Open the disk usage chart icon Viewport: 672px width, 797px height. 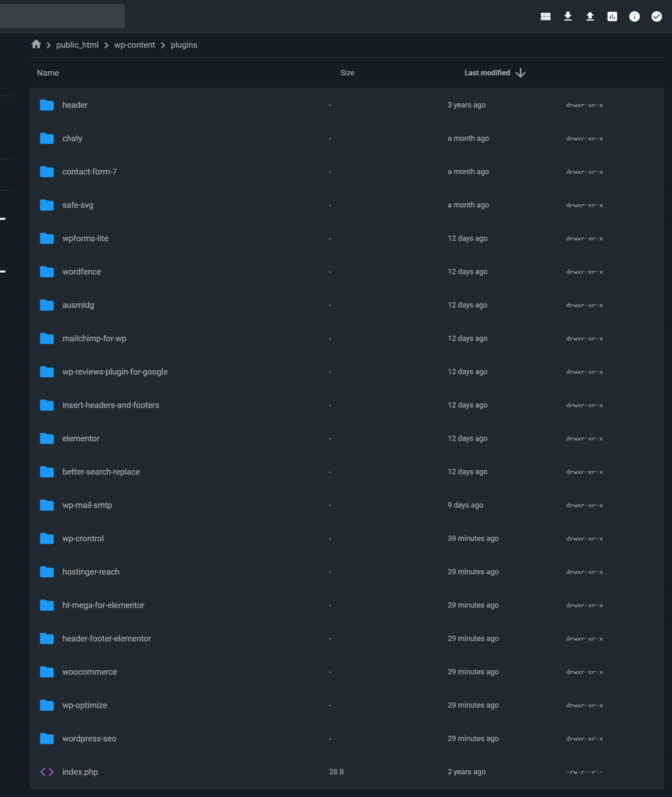point(612,16)
